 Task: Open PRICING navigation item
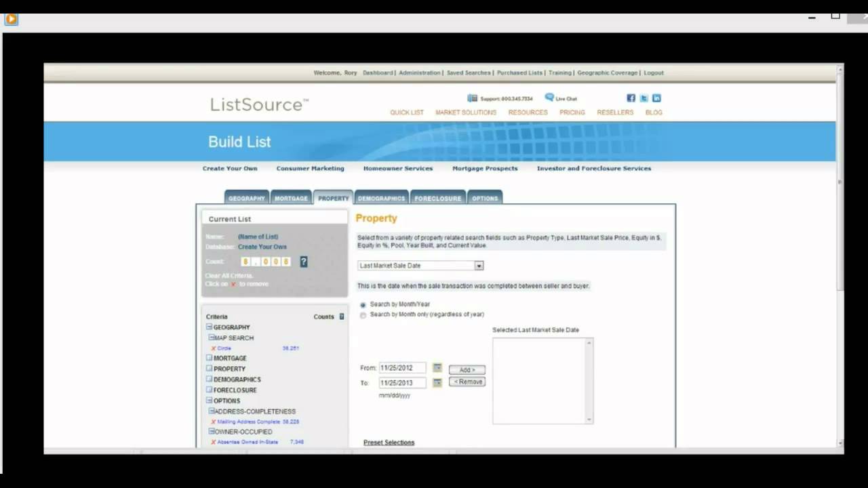(x=572, y=113)
